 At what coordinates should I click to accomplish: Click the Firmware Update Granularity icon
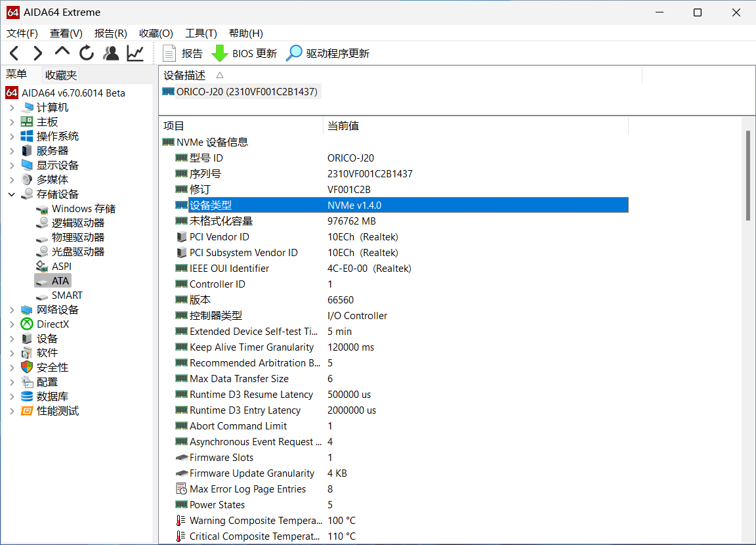coord(181,473)
